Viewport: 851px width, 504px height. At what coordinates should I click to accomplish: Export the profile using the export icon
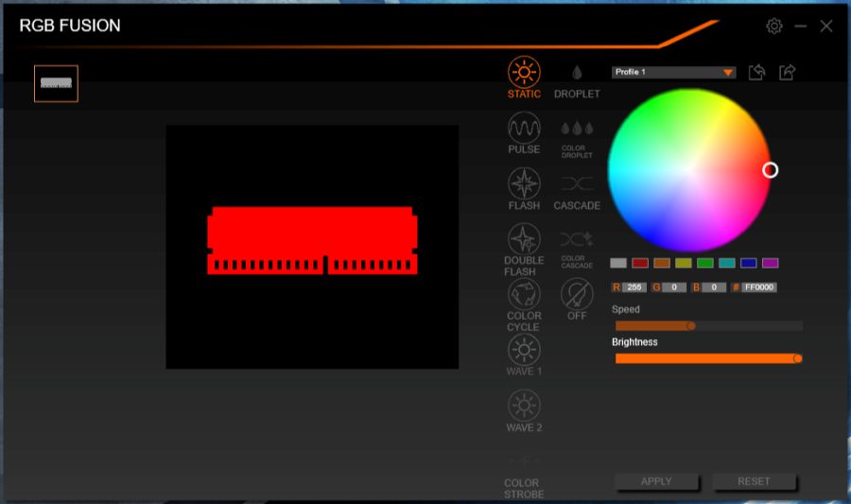(787, 72)
